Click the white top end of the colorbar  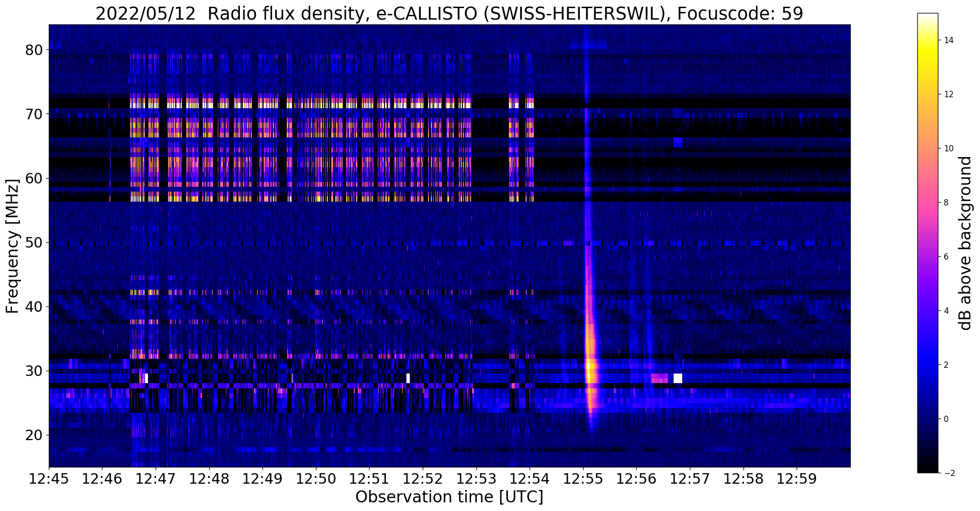click(927, 17)
